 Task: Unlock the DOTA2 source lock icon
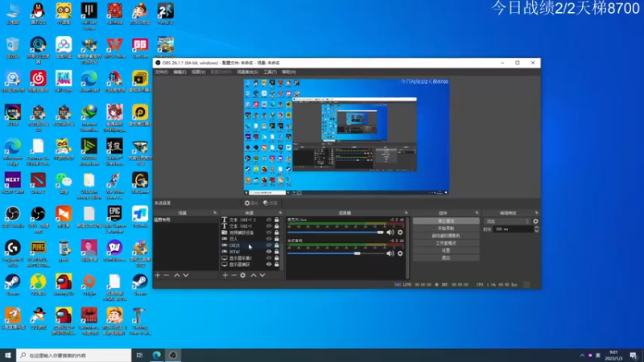[276, 252]
